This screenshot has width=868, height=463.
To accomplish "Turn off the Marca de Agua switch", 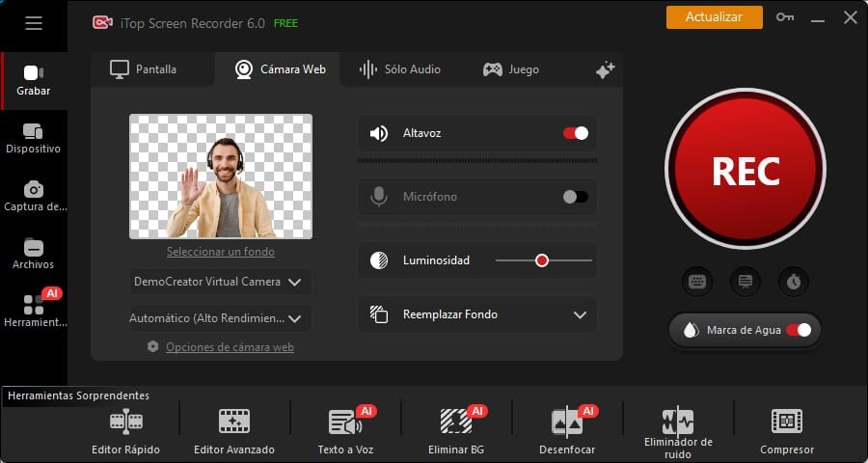I will click(799, 330).
